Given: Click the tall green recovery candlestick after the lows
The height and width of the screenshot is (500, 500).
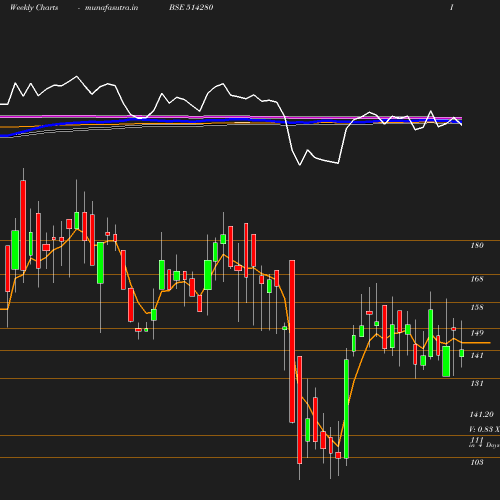Looking at the screenshot, I should click(346, 409).
